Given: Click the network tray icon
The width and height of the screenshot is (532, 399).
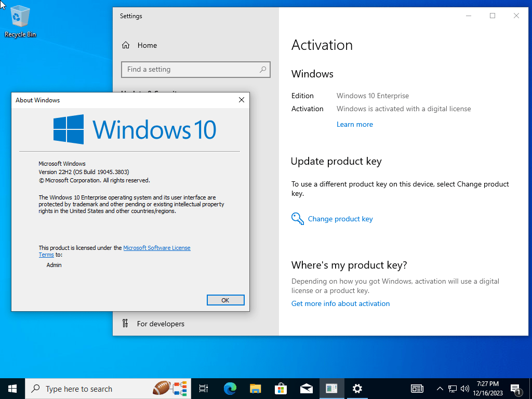Looking at the screenshot, I should click(453, 389).
